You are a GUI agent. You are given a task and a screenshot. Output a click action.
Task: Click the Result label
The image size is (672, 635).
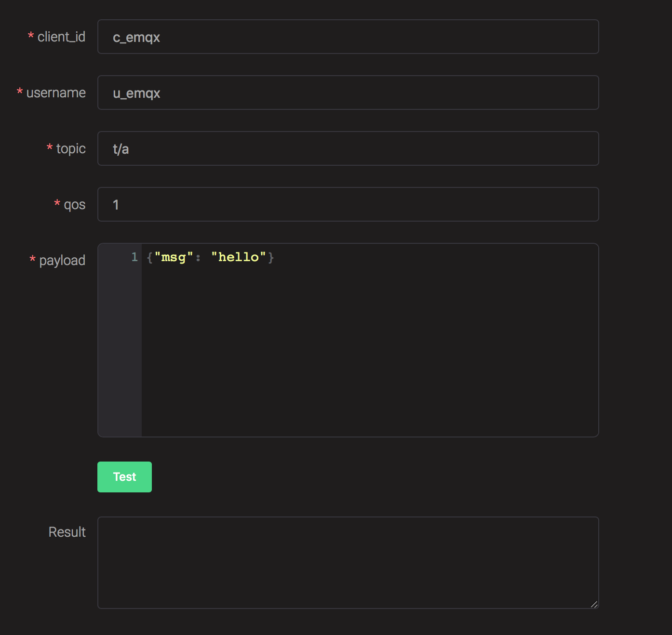coord(67,532)
